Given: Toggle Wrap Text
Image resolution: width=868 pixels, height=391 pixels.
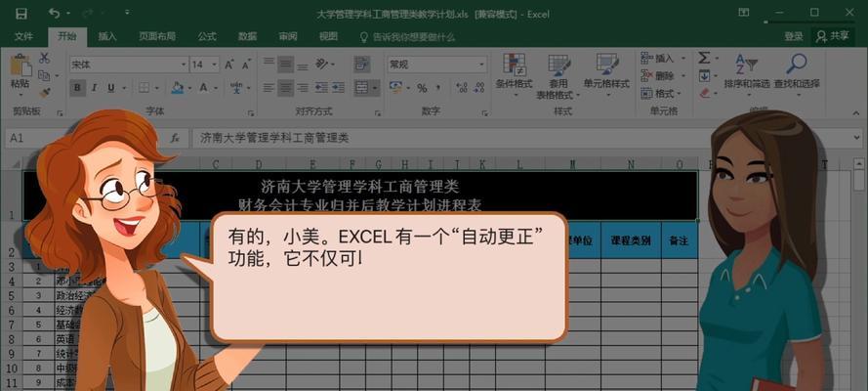Looking at the screenshot, I should 362,65.
